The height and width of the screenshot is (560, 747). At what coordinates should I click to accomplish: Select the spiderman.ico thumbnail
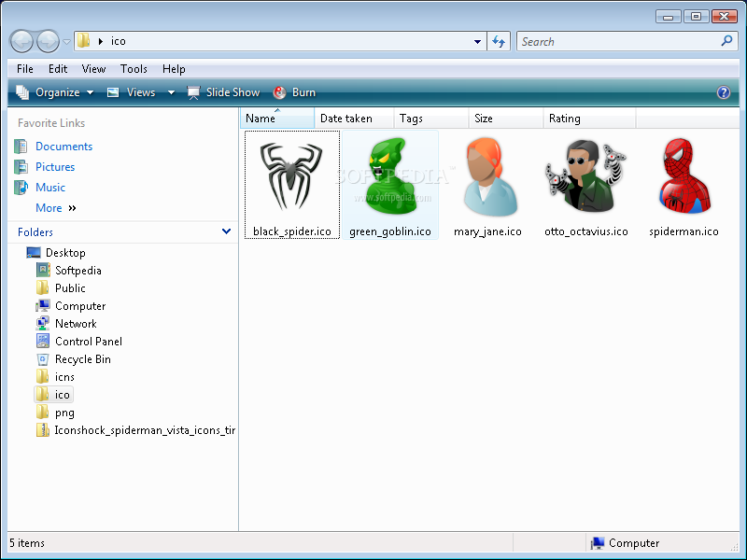pos(684,175)
